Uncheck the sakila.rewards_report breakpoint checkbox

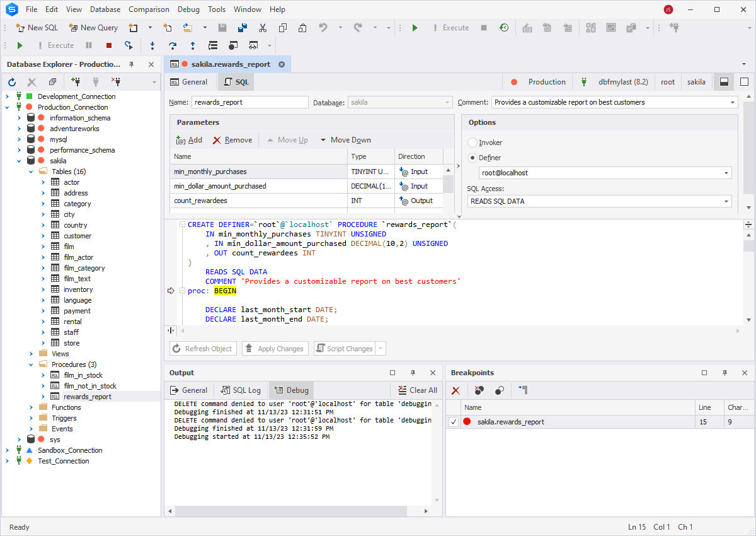452,421
